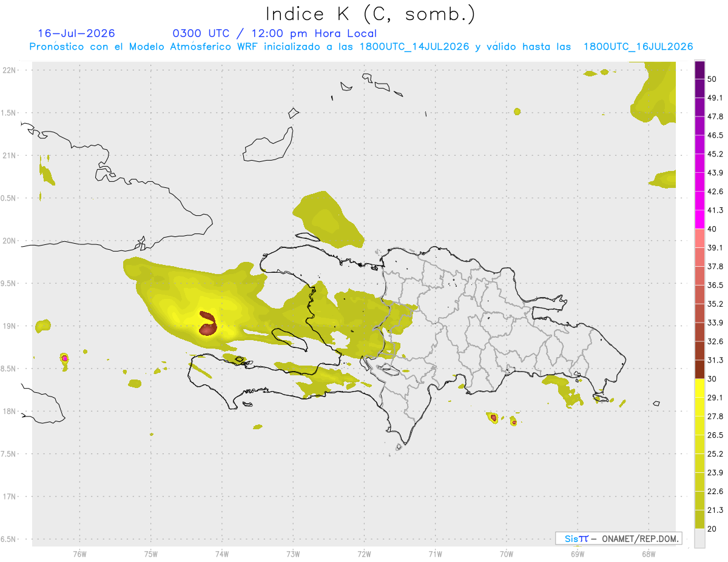The width and height of the screenshot is (728, 562).
Task: Click the "69W" longitude label
Action: (x=577, y=554)
